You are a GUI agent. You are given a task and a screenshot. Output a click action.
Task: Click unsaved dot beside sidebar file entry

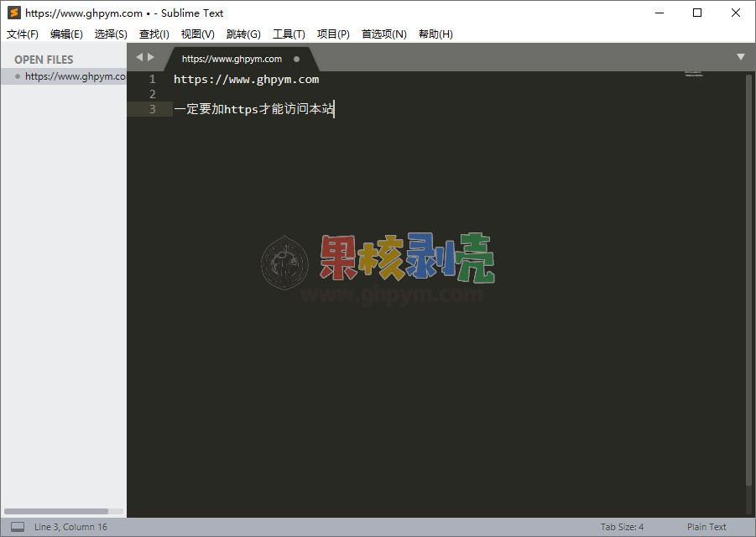[18, 76]
